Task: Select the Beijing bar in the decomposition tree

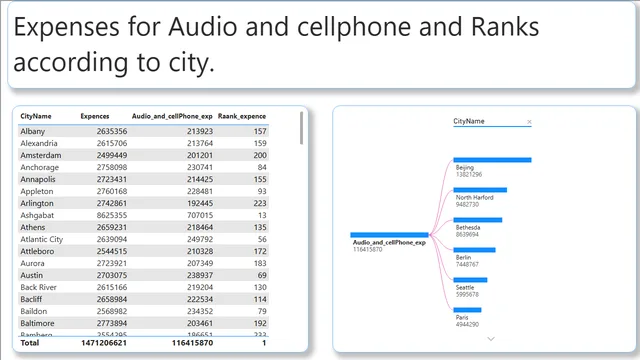Action: click(x=492, y=160)
